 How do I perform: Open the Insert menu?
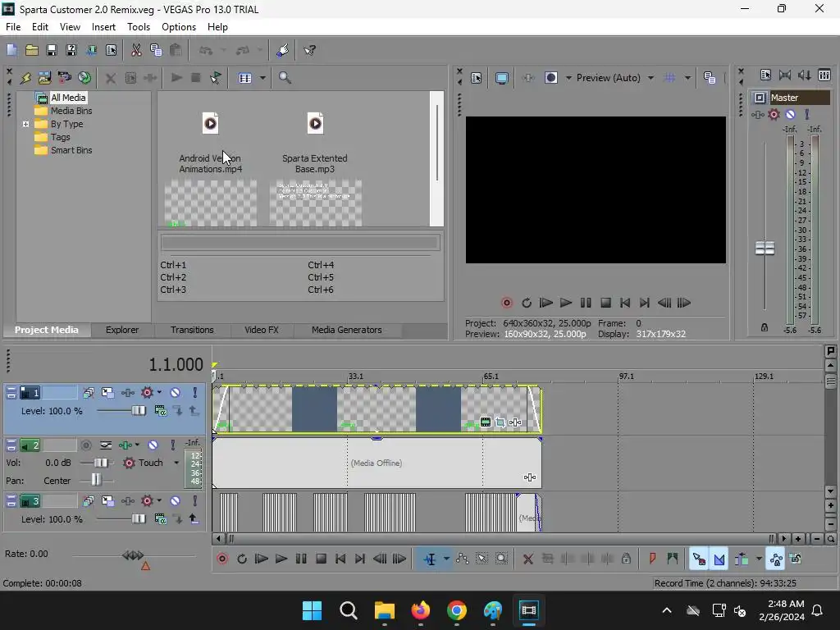coord(103,27)
